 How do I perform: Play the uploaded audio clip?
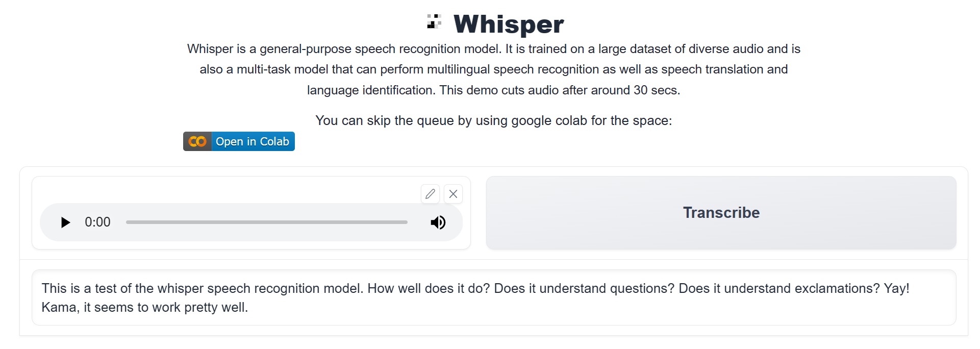click(65, 222)
